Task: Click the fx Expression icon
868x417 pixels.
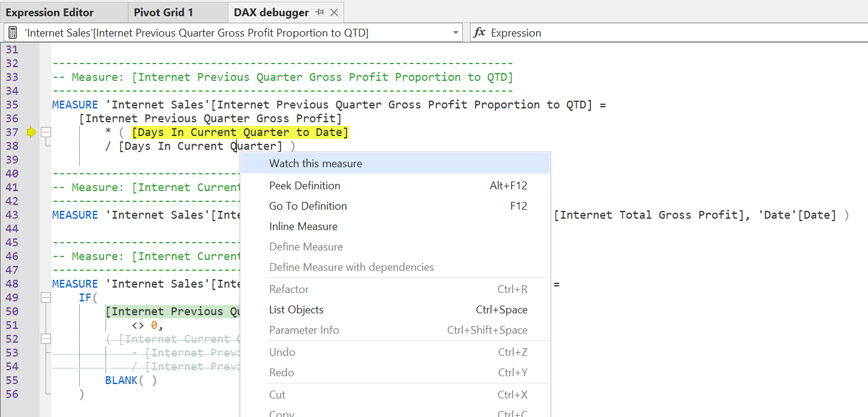Action: click(480, 33)
